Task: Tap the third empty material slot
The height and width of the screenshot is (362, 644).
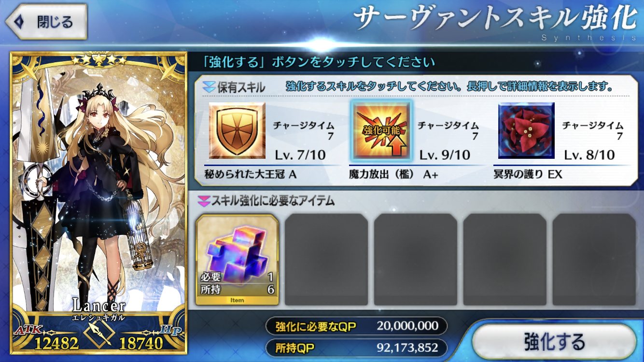Action: tap(416, 260)
